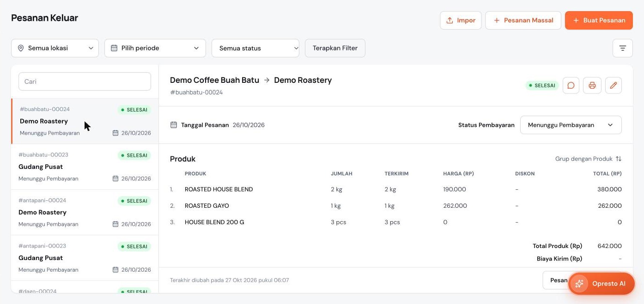Click the Buat Pesanan button

[x=599, y=20]
